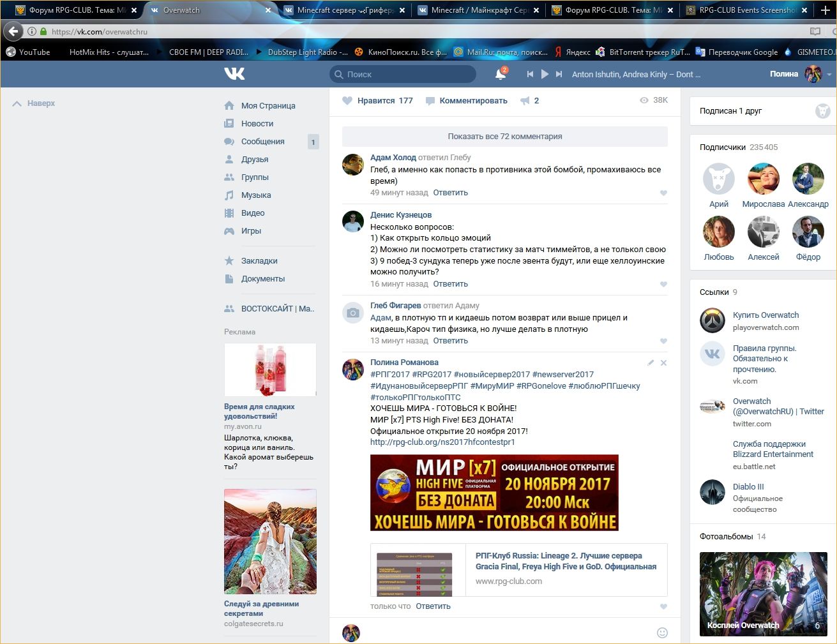Viewport: 837px width, 644px height.
Task: Close the Overwatch browser tab
Action: point(268,10)
